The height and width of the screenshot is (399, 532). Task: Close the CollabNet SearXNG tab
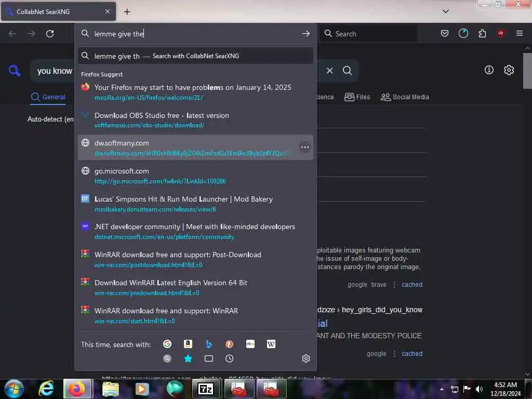click(x=108, y=11)
